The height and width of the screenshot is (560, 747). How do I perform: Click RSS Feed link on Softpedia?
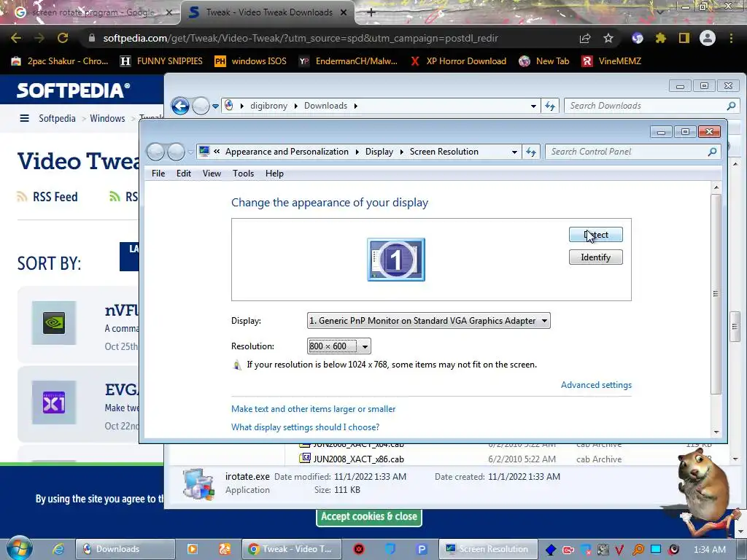click(x=47, y=197)
